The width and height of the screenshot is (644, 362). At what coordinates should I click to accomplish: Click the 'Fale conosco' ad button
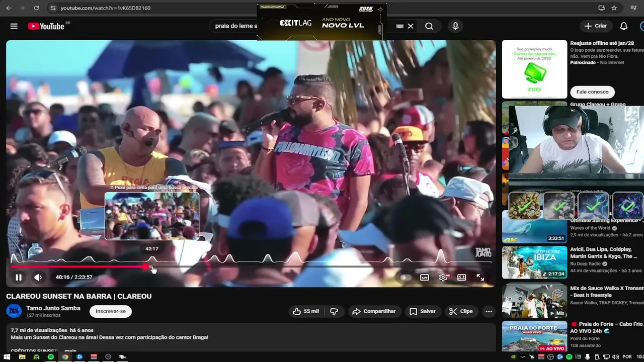(592, 92)
